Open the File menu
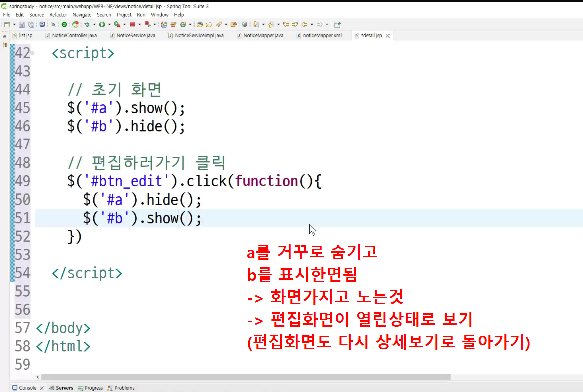Screen dimensions: 583x392 point(7,15)
